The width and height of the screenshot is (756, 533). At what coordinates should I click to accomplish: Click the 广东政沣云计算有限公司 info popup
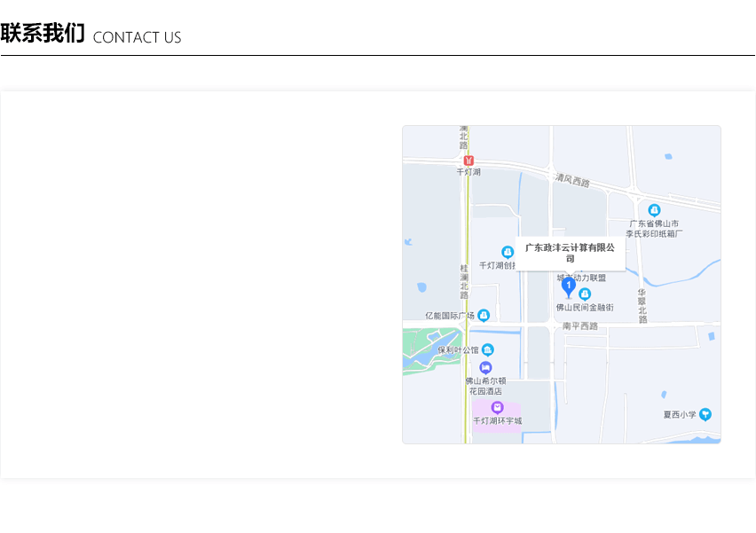(x=571, y=253)
